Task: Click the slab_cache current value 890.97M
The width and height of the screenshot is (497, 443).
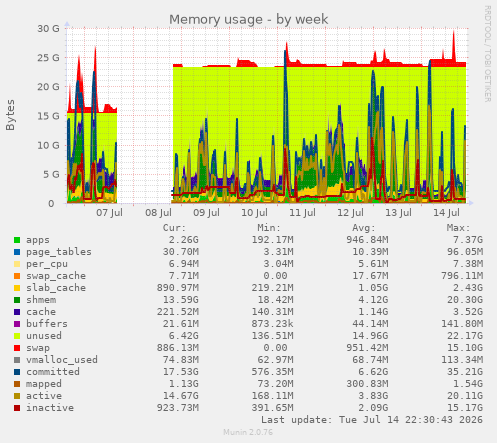Action: pyautogui.click(x=178, y=288)
